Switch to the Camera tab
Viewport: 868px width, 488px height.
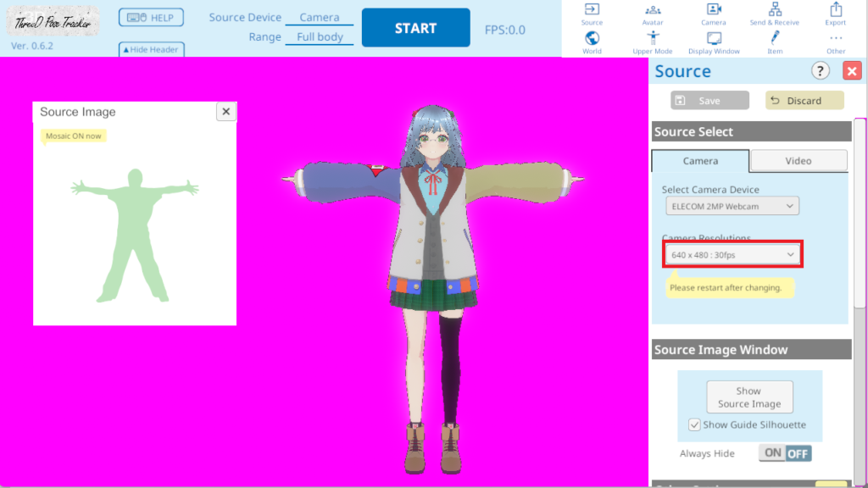pyautogui.click(x=700, y=160)
